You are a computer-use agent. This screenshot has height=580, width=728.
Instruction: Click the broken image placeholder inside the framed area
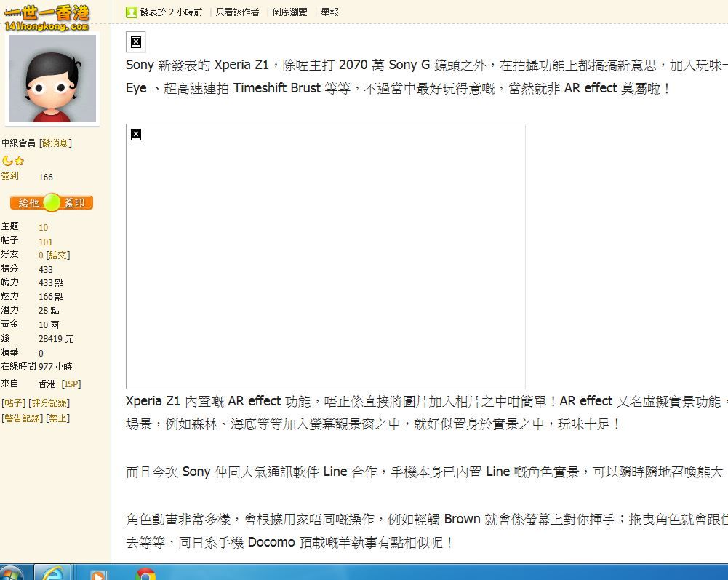pos(136,134)
